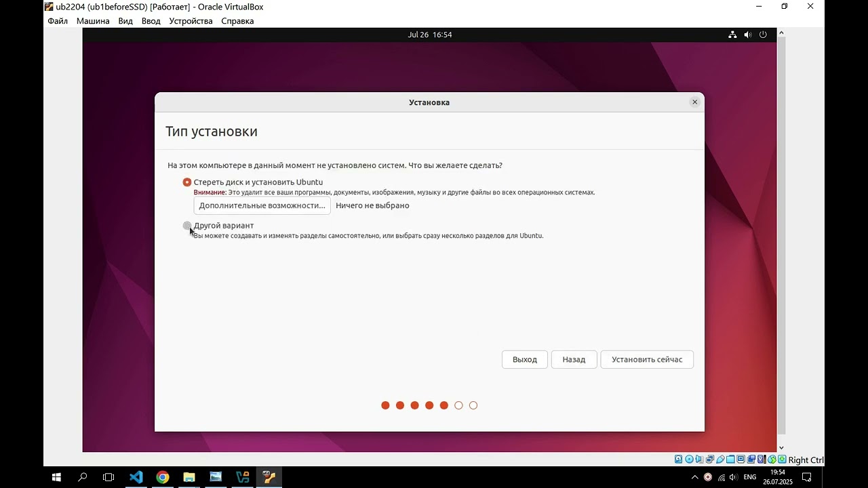Screen dimensions: 868x488
Task: Open Windows volume tray icon
Action: [x=732, y=477]
